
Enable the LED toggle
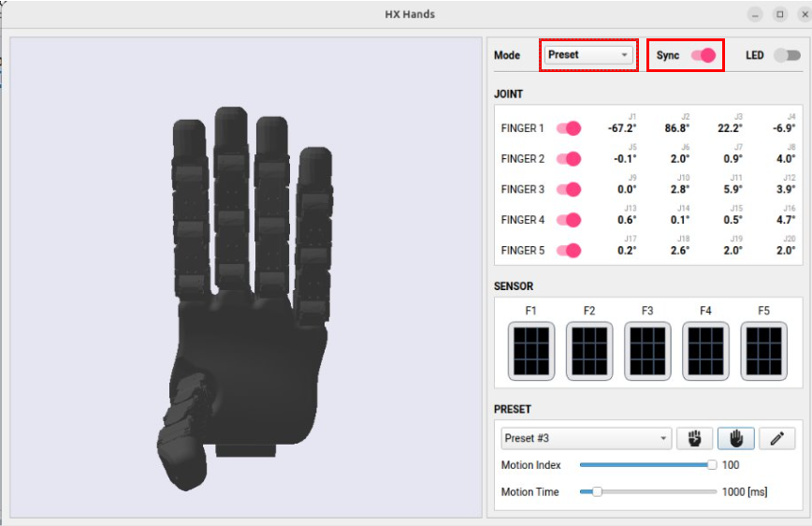[787, 55]
